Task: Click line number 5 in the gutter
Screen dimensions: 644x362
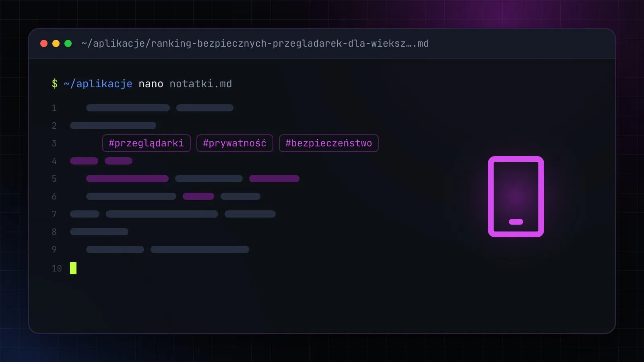Action: 54,179
